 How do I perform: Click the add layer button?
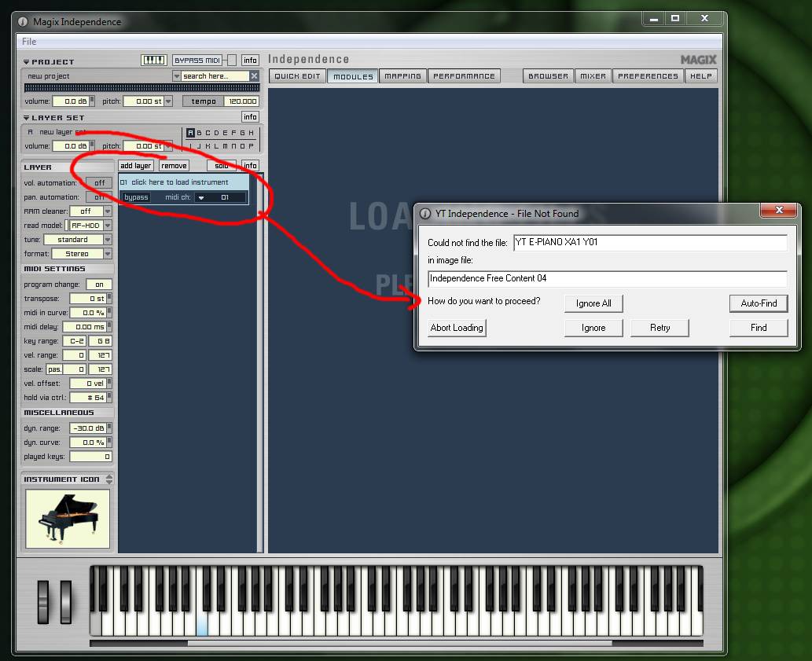click(x=136, y=166)
